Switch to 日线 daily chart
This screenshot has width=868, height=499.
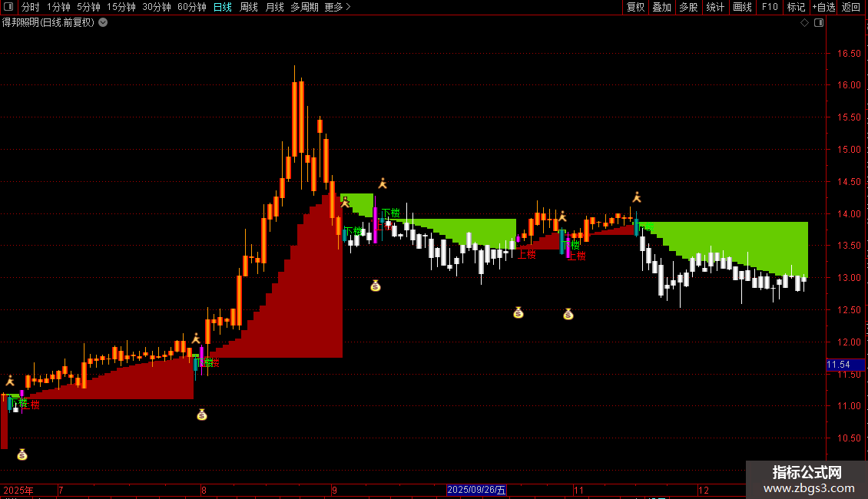point(223,7)
